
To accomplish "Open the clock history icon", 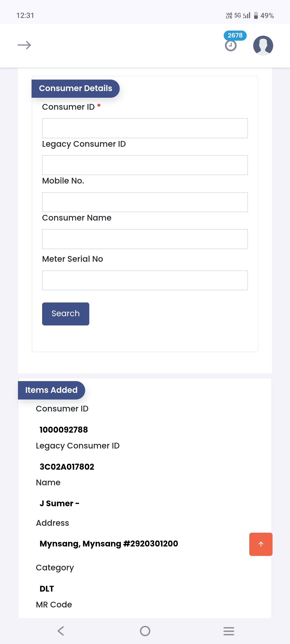I will [x=230, y=46].
